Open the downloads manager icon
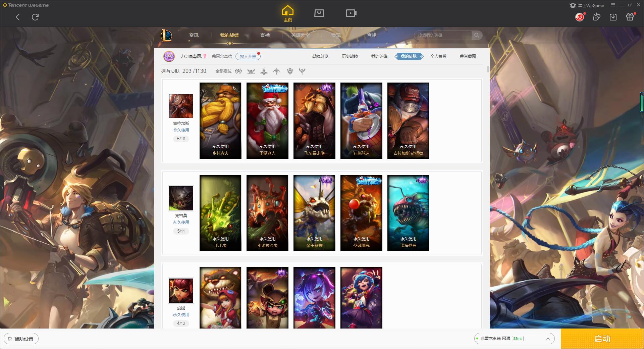 613,17
